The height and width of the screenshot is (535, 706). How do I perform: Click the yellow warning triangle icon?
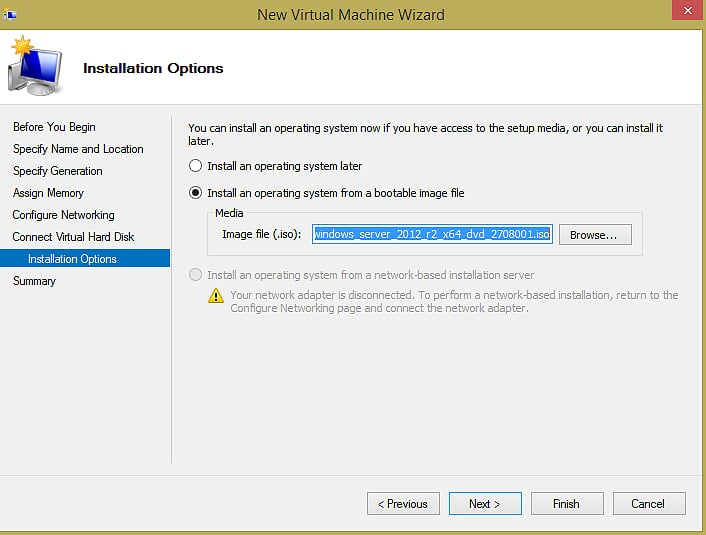tap(216, 296)
